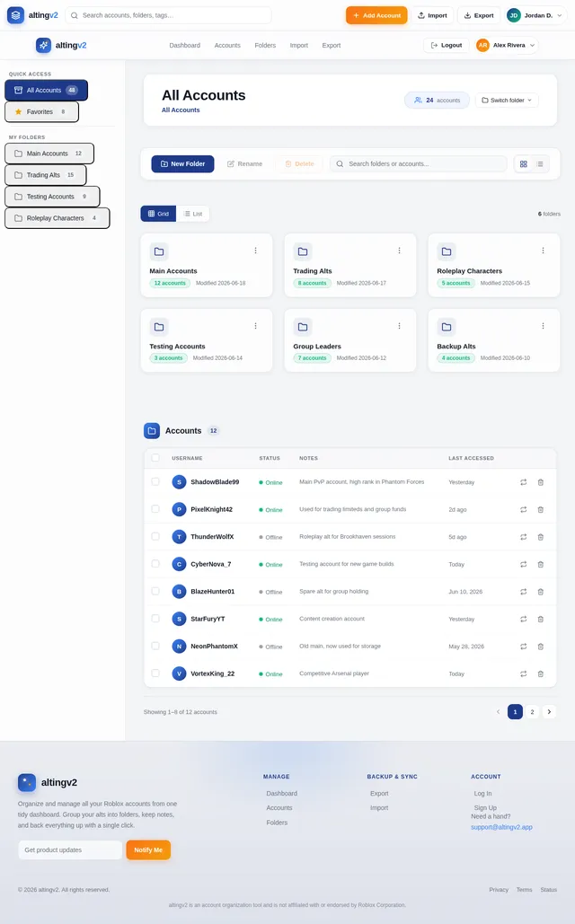
Task: Click the Search folders or accounts field
Action: 418,163
